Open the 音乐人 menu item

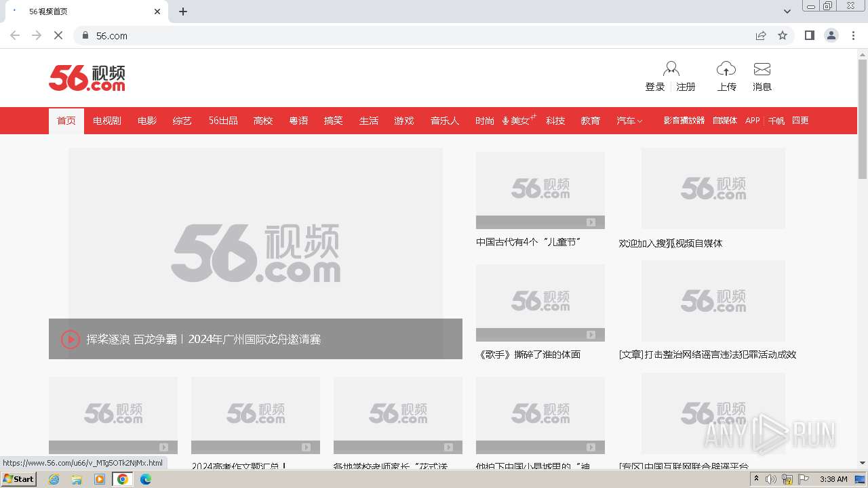(445, 121)
